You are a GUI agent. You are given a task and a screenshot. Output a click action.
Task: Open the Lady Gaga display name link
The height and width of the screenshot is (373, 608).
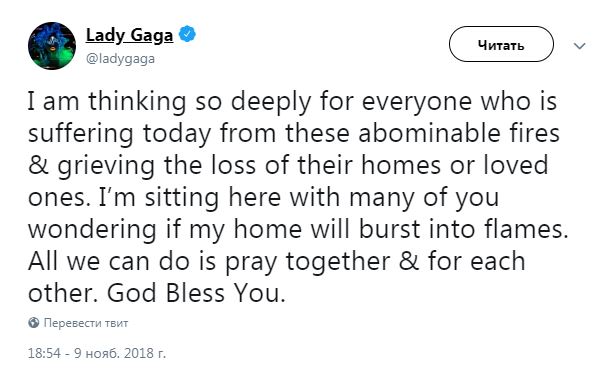(x=129, y=35)
